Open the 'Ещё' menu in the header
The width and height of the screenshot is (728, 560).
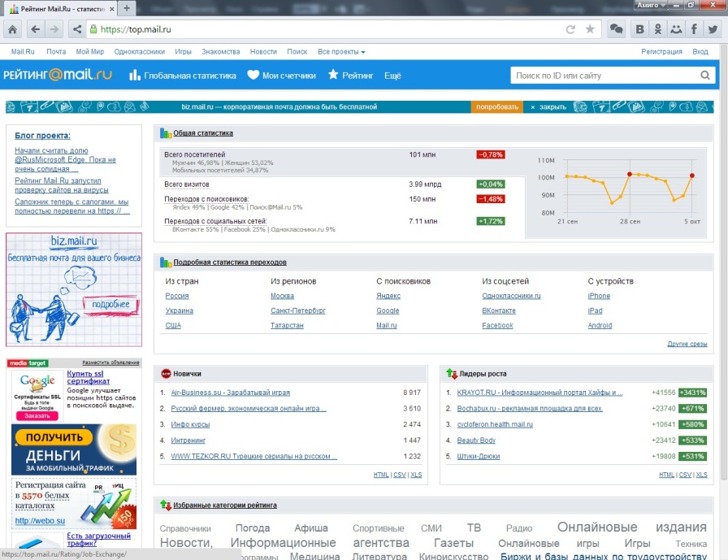pos(392,76)
